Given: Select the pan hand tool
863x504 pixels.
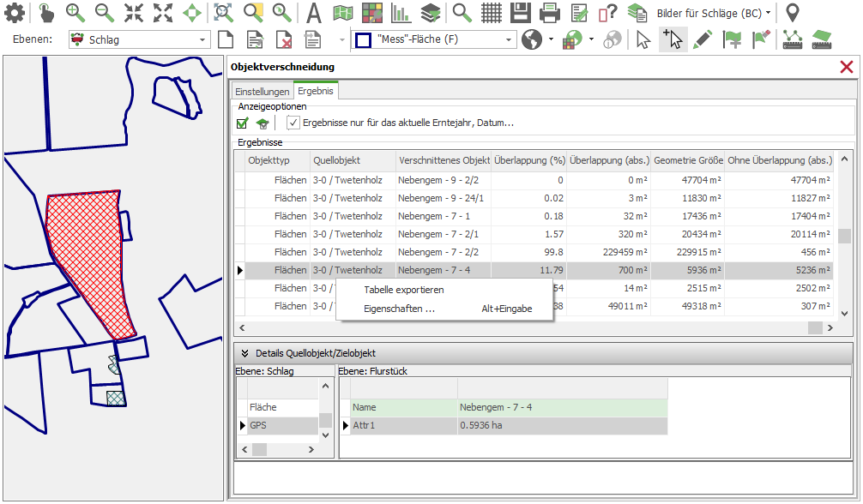Looking at the screenshot, I should click(46, 13).
